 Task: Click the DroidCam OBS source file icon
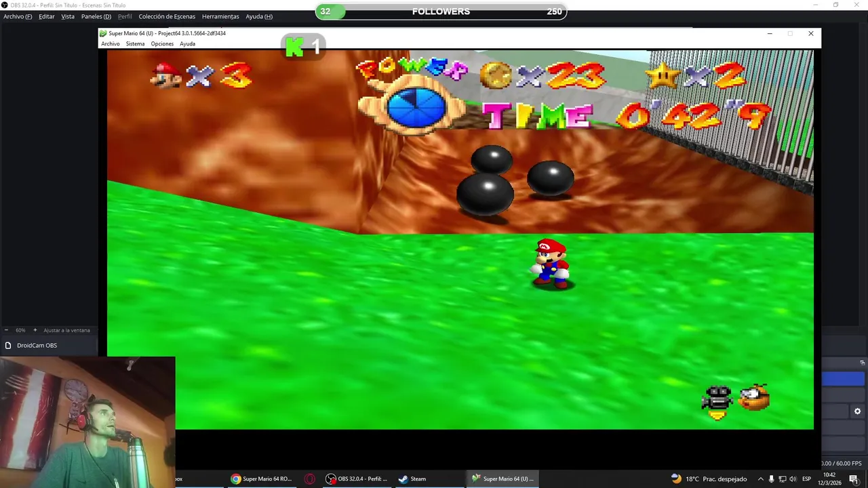[x=8, y=345]
